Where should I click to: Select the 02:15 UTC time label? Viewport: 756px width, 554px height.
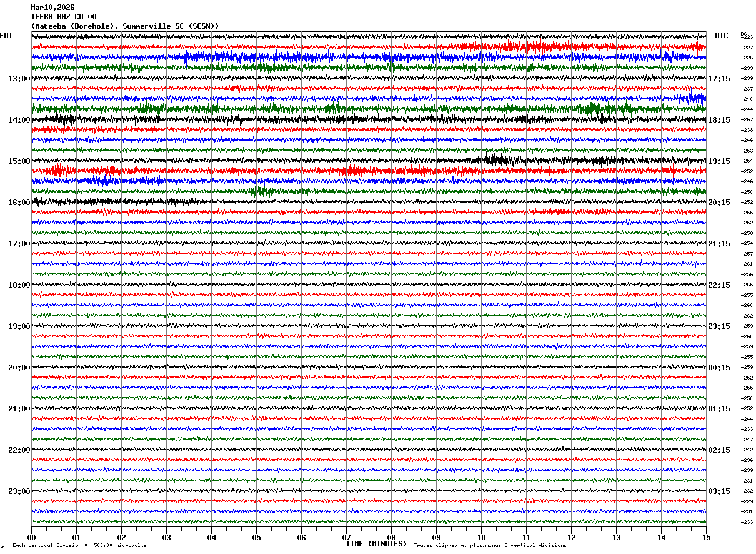pos(720,450)
